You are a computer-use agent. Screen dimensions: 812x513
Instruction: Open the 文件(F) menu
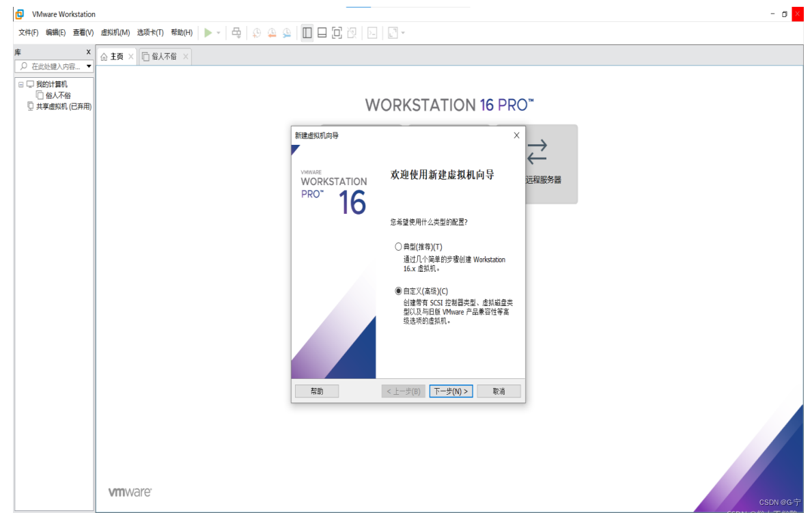[29, 33]
